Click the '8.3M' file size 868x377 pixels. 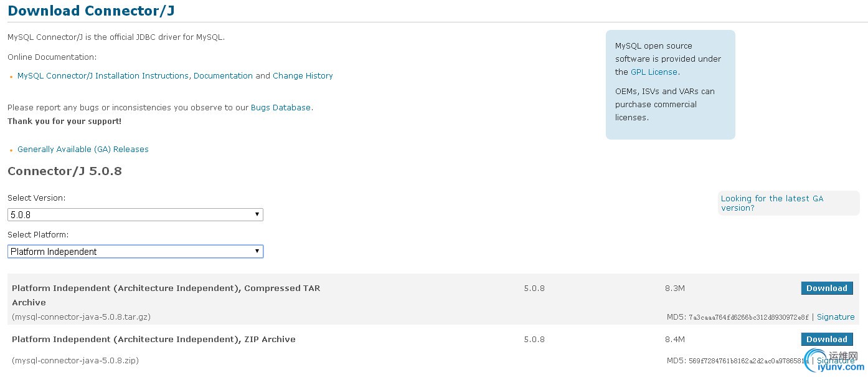coord(675,288)
